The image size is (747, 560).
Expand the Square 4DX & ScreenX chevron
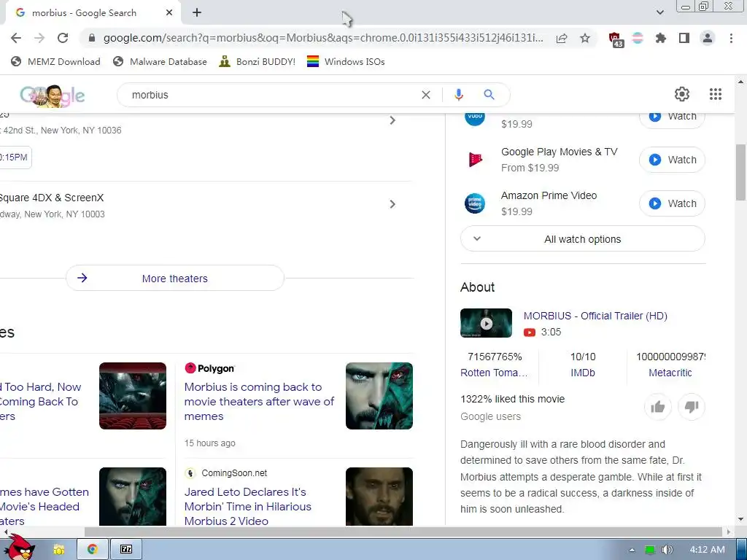[x=392, y=204]
